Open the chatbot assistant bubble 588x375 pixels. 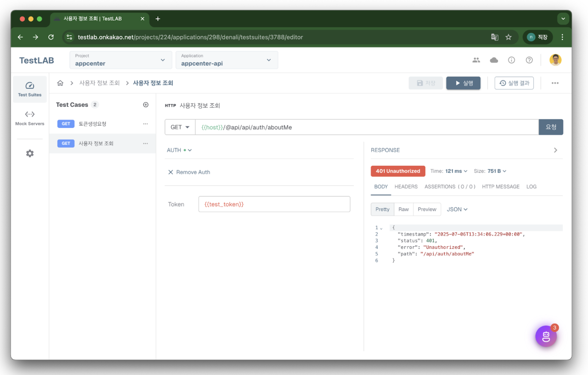[546, 336]
